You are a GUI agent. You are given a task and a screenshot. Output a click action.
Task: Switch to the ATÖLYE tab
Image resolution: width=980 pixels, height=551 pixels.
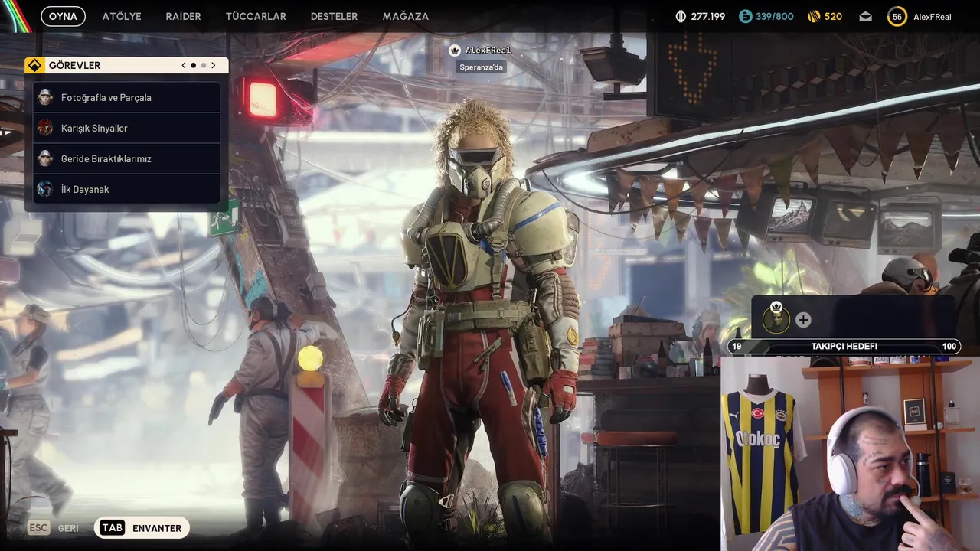122,16
